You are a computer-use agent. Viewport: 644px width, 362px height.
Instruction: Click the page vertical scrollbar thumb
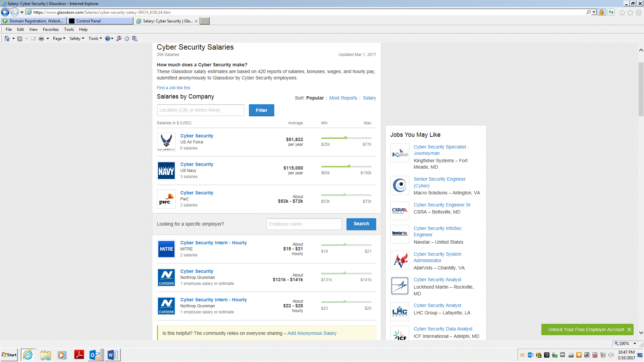click(641, 89)
